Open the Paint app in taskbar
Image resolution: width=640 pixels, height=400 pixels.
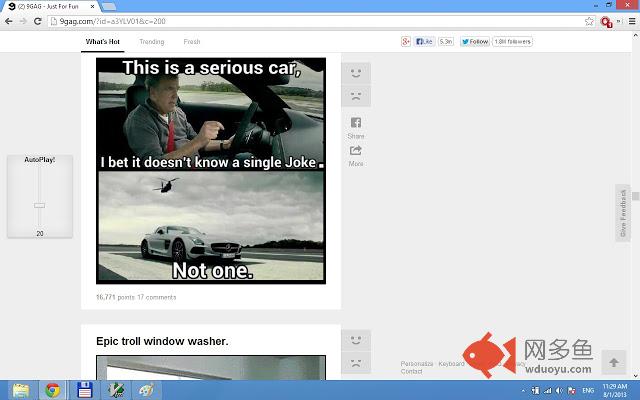click(146, 390)
